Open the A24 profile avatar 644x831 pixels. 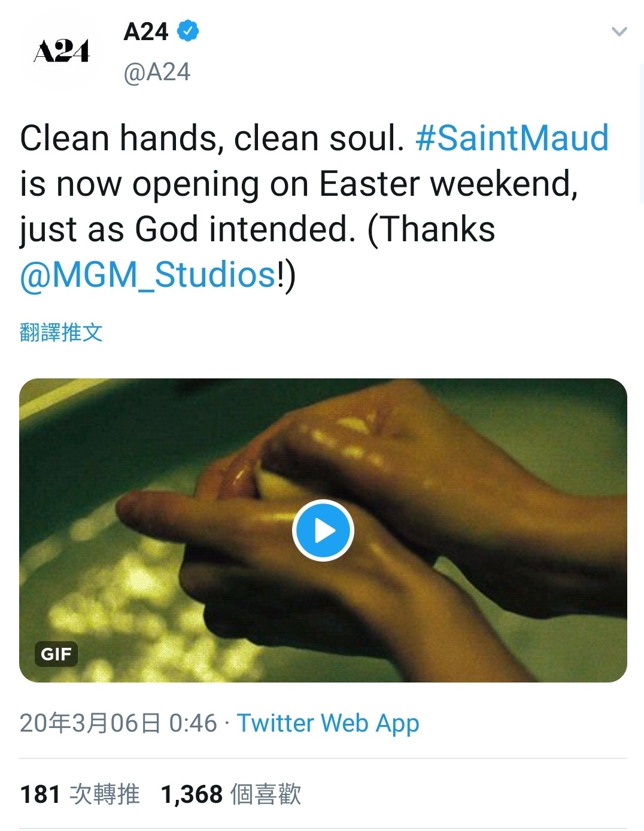tap(62, 51)
